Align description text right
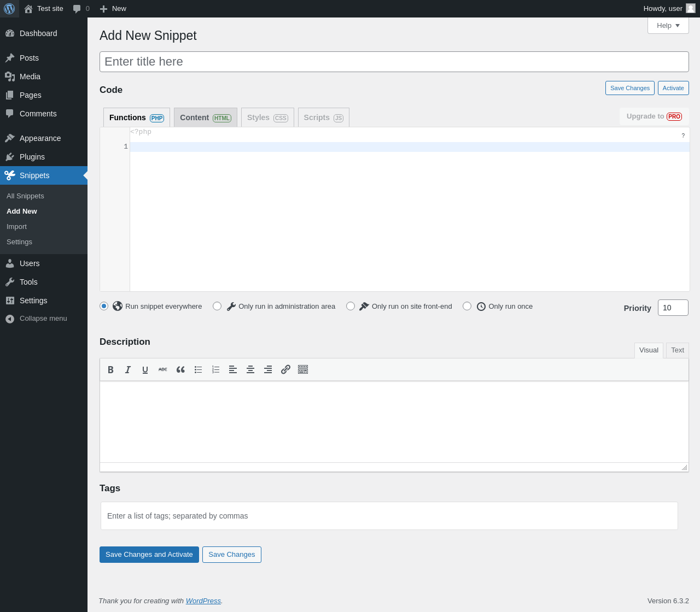The height and width of the screenshot is (612, 700). pos(268,370)
